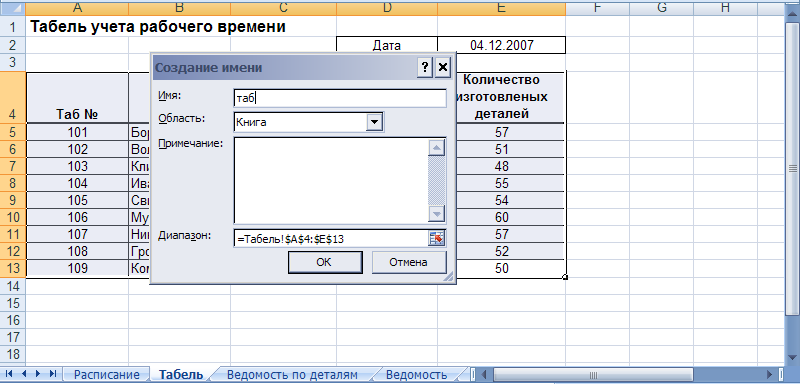This screenshot has height=384, width=800.
Task: Switch to Ведомость по деталям sheet tab
Action: [x=292, y=375]
